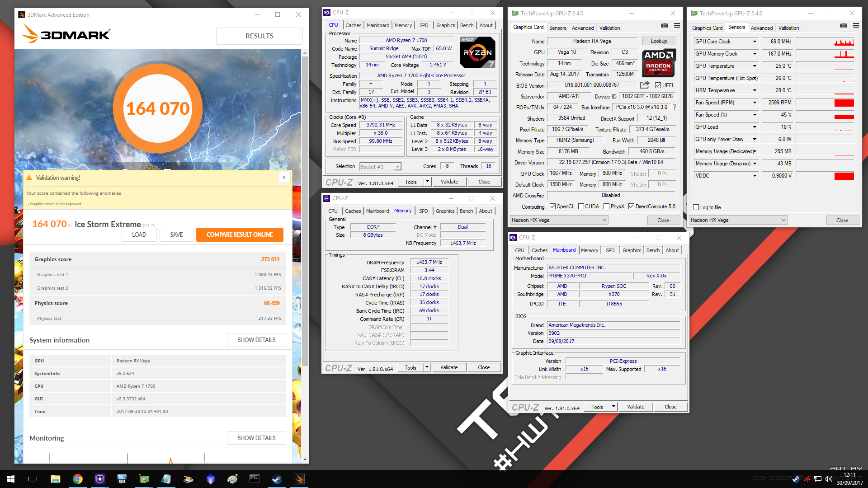Click the Ryzen 7 logo in CPU-Z
This screenshot has height=488, width=868.
(477, 52)
